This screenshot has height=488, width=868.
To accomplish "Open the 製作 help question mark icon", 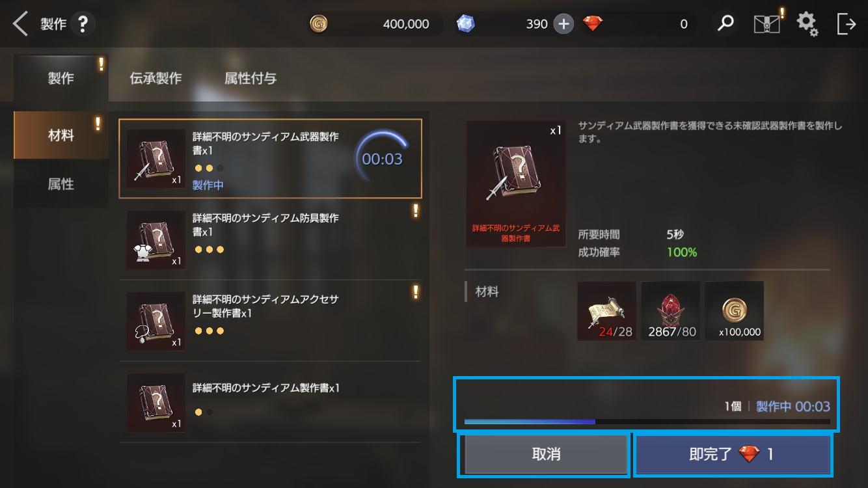I will pyautogui.click(x=83, y=24).
